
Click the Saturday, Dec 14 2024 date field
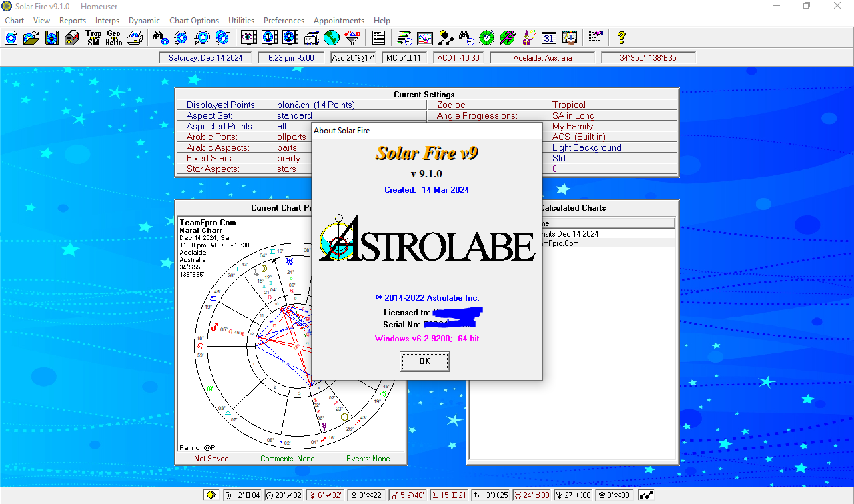coord(205,58)
